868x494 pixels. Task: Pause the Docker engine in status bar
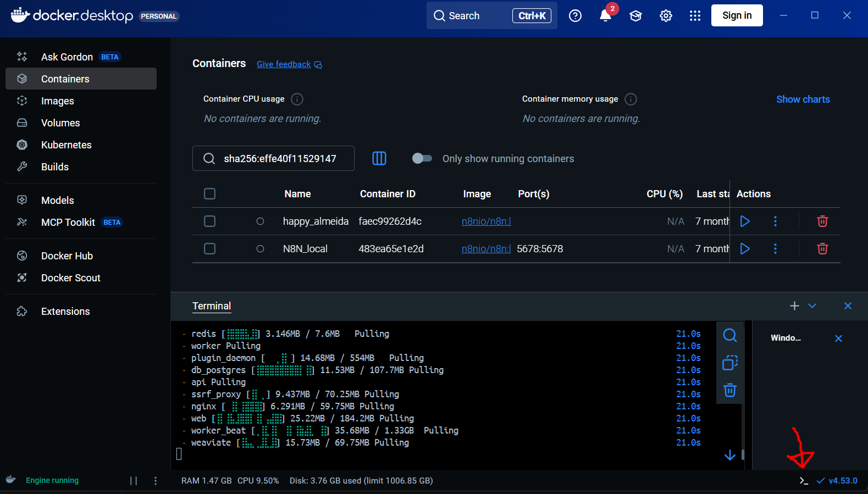134,480
